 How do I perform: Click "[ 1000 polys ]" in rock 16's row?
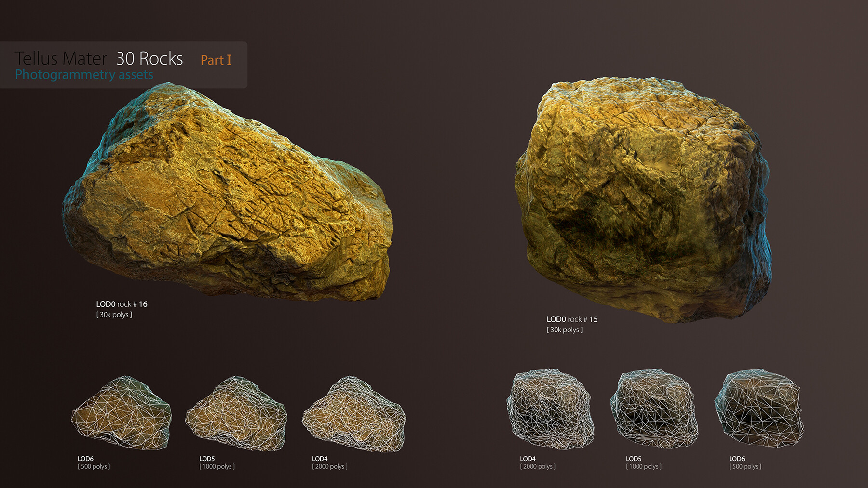(217, 466)
